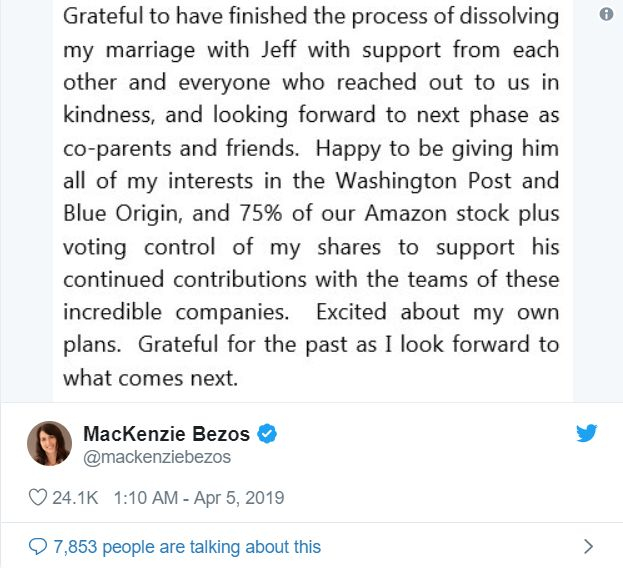623x568 pixels.
Task: Like the tweet with the heart icon
Action: pos(40,497)
